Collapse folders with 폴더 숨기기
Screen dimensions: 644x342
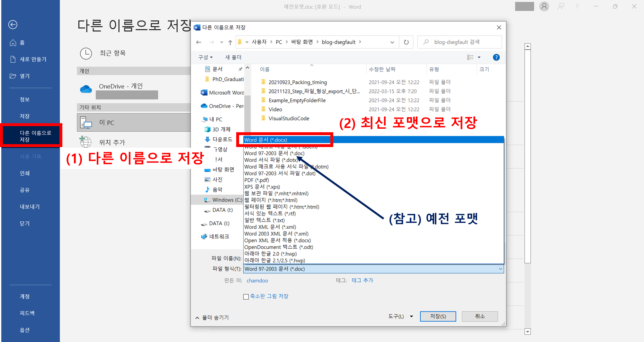(x=212, y=318)
